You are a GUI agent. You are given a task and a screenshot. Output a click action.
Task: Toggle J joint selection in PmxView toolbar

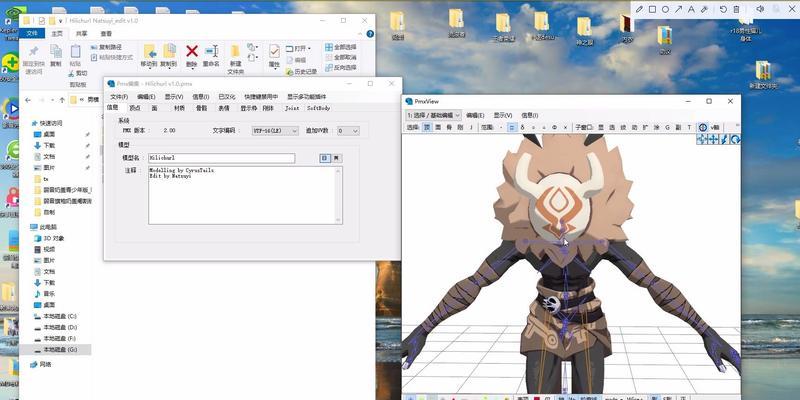point(471,128)
